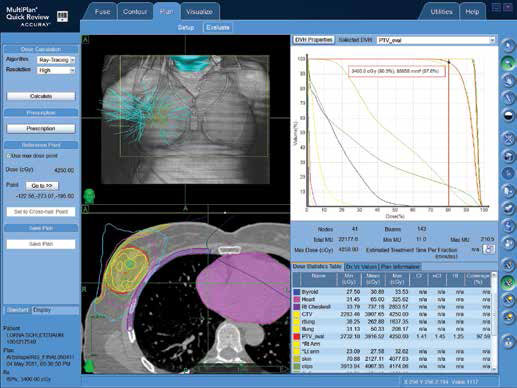Click the Heart row name
The image size is (517, 388).
[x=308, y=299]
